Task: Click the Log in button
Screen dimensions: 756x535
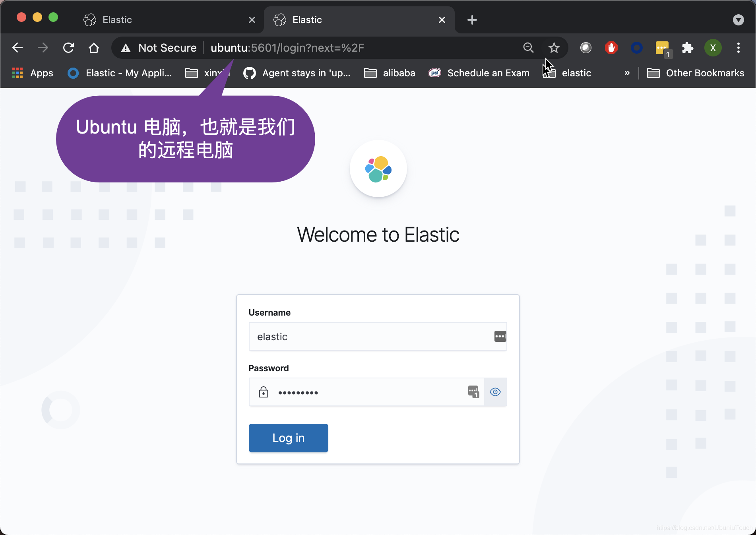Action: pyautogui.click(x=289, y=438)
